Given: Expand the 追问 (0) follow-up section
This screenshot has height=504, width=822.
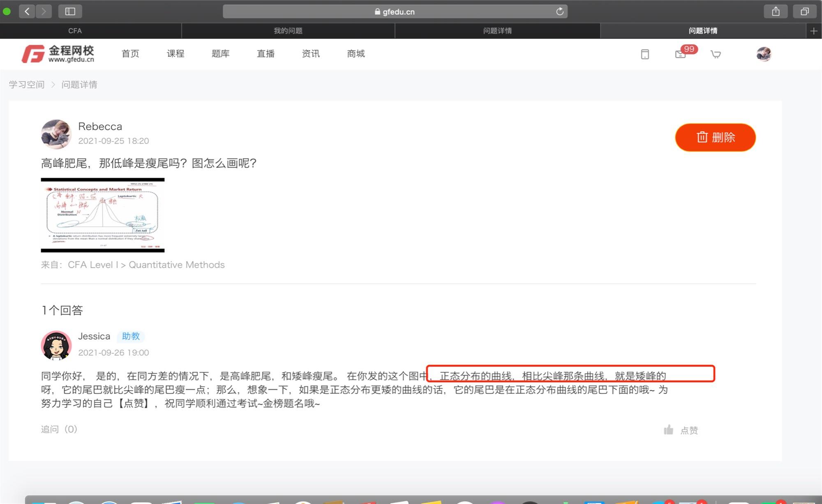Looking at the screenshot, I should pyautogui.click(x=59, y=429).
